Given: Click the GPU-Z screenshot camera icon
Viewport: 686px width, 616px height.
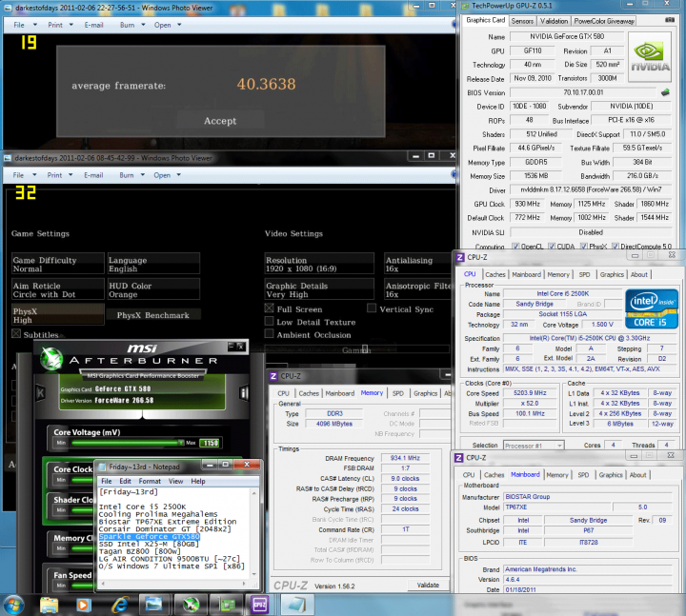Looking at the screenshot, I should (x=670, y=20).
